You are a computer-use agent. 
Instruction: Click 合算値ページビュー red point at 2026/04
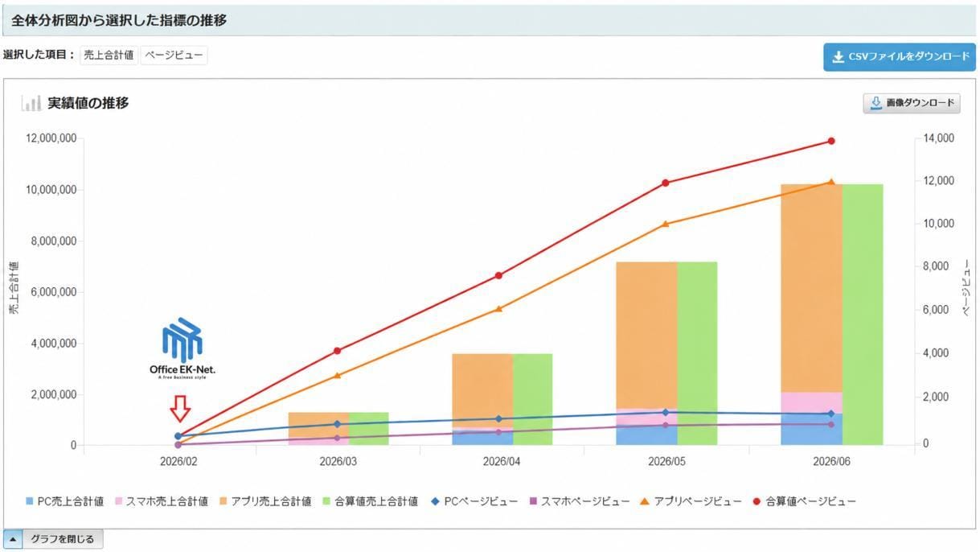tap(498, 275)
